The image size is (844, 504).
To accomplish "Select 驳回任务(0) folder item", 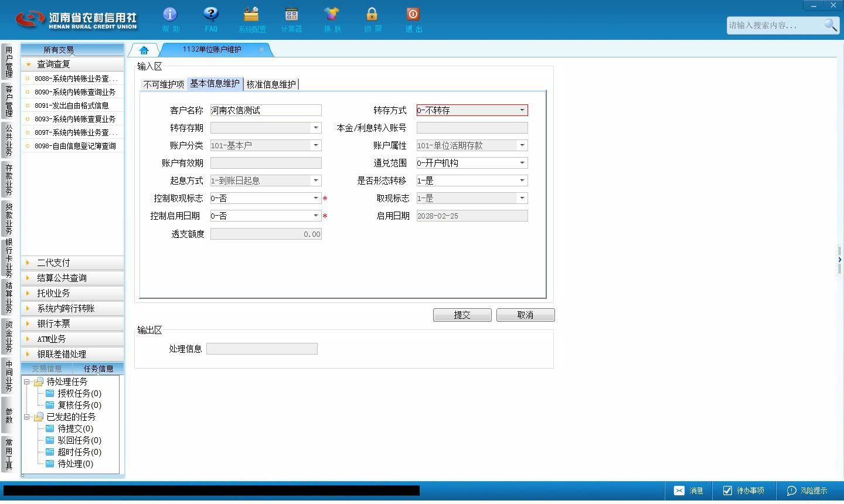I will (x=73, y=440).
